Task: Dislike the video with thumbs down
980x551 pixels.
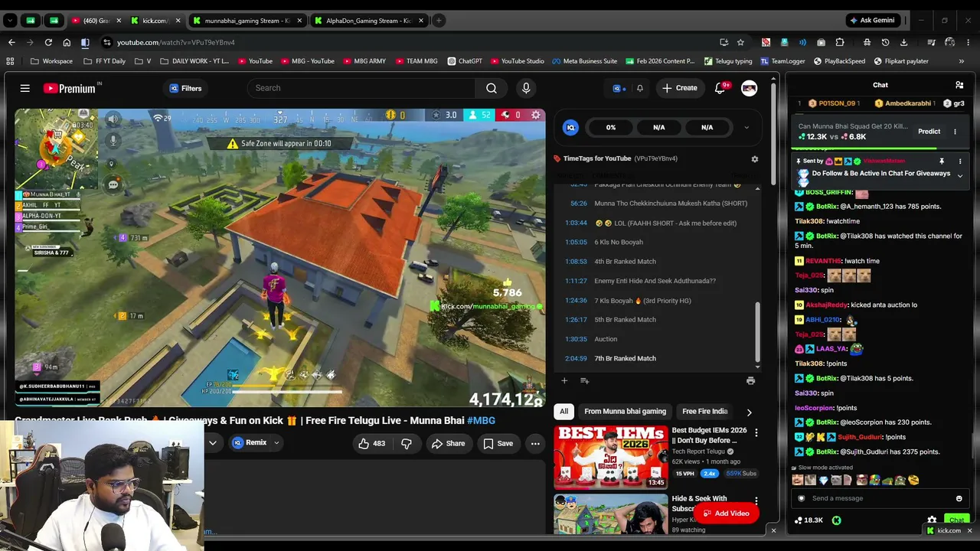Action: click(x=407, y=443)
